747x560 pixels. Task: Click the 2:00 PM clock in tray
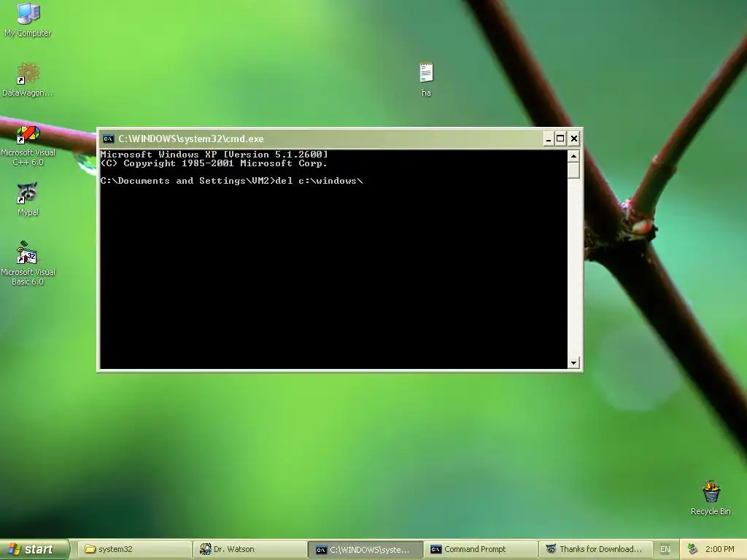pyautogui.click(x=720, y=549)
